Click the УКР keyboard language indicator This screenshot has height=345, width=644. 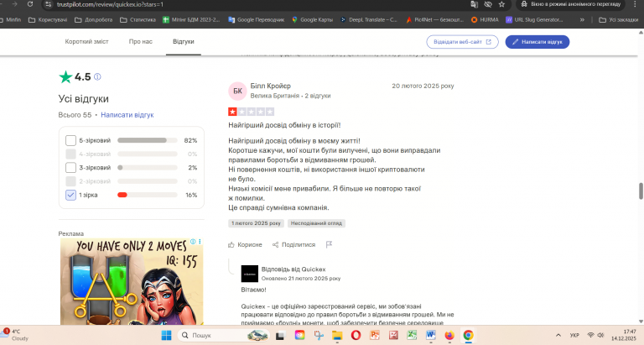click(x=574, y=336)
